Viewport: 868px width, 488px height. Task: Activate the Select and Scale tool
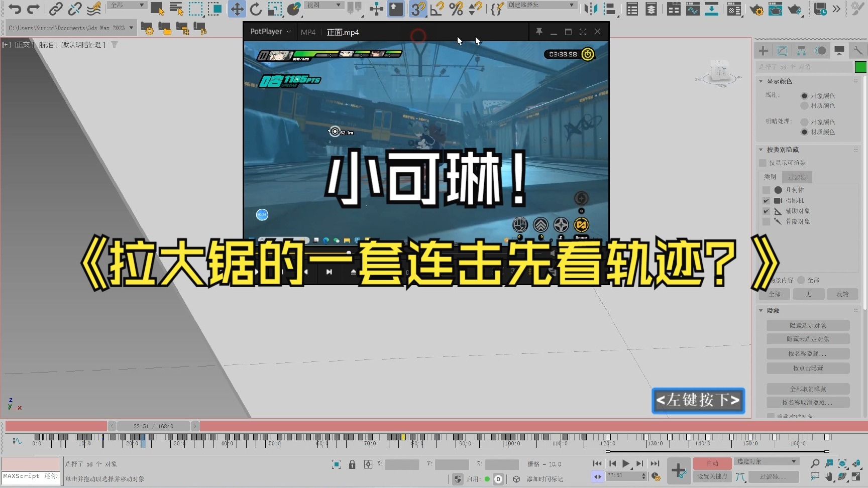tap(275, 9)
